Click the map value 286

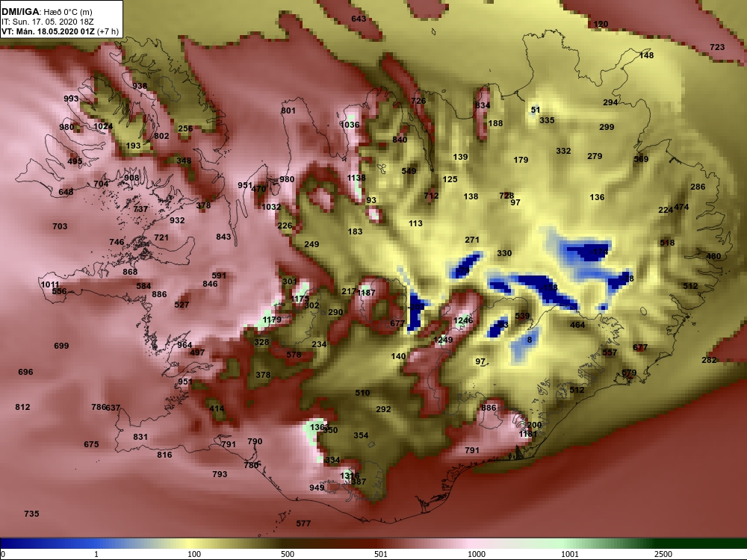tap(698, 187)
